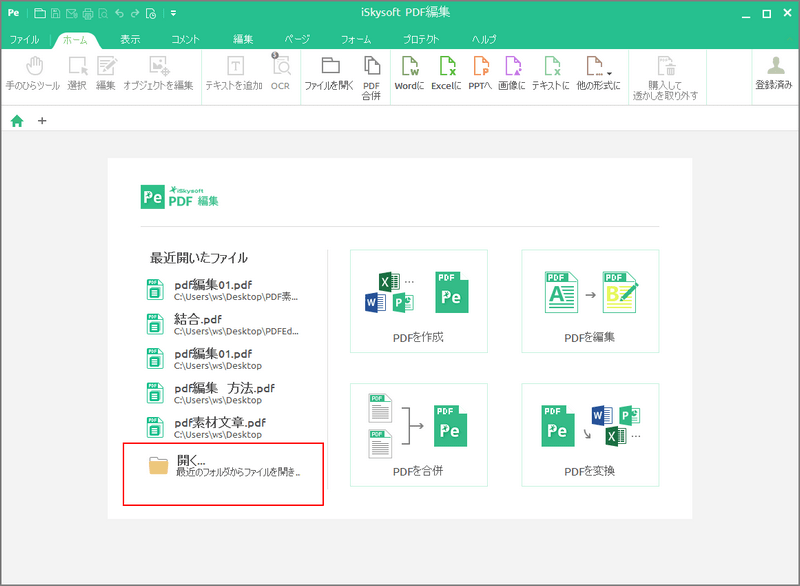
Task: Switch to the ページ tab
Action: (297, 39)
